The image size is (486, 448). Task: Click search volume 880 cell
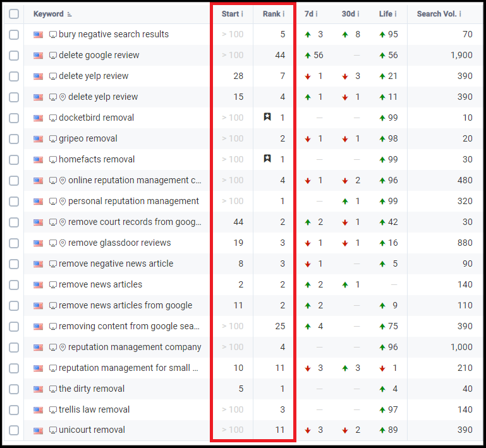click(465, 243)
